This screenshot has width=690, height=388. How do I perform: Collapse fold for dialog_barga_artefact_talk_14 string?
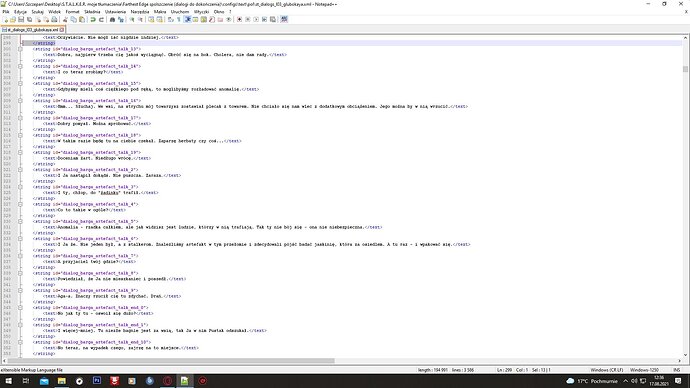[20, 66]
